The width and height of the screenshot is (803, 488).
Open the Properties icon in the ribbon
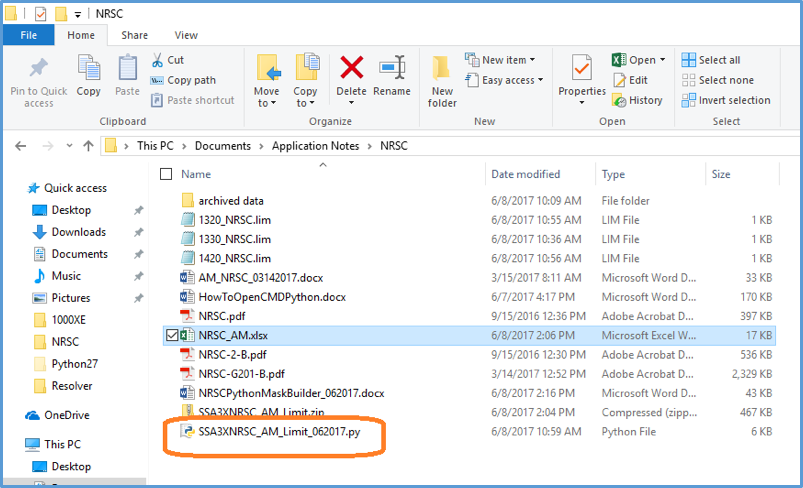[582, 70]
